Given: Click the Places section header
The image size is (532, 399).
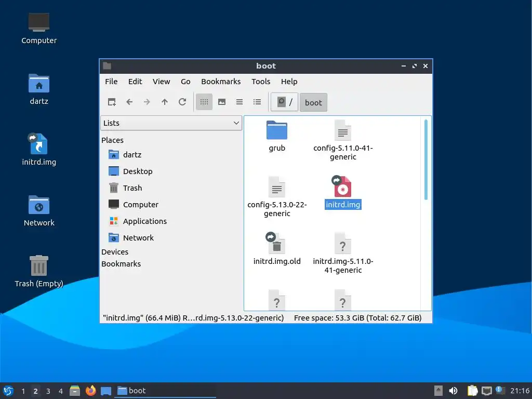Looking at the screenshot, I should (112, 140).
